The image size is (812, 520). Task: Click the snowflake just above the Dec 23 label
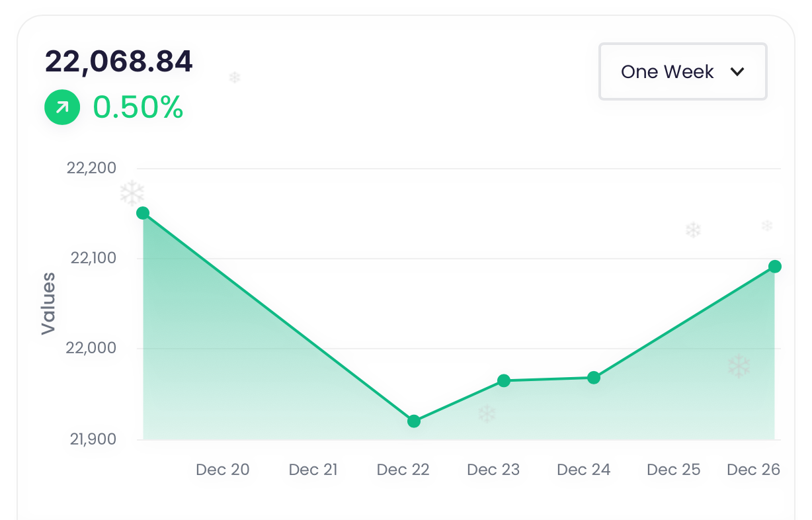coord(487,414)
